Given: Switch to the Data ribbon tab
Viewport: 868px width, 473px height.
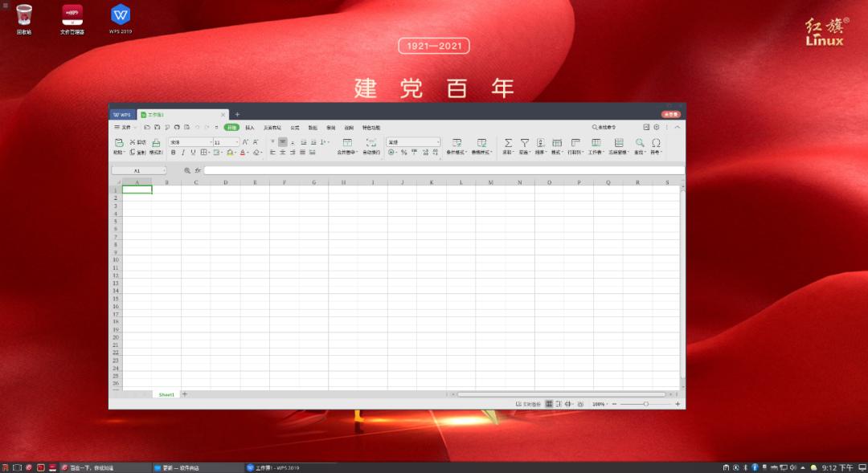Looking at the screenshot, I should (313, 127).
